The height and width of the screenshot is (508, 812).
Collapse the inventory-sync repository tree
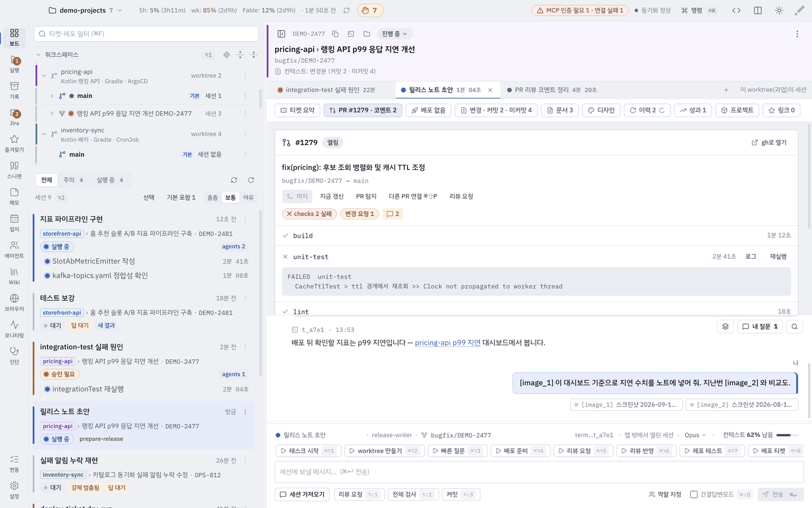[44, 134]
